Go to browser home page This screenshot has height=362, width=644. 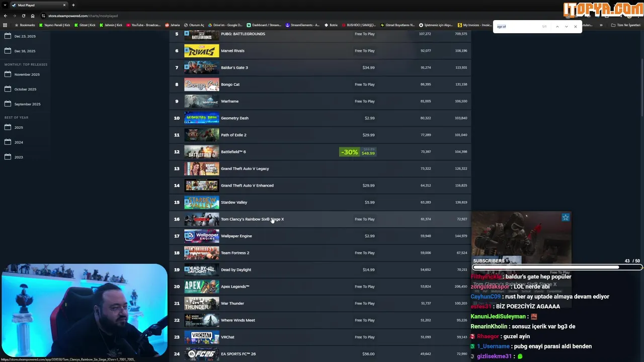(x=33, y=16)
